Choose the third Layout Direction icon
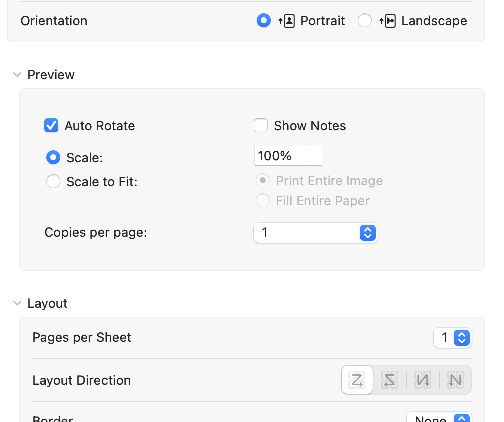504x422 pixels. (423, 380)
